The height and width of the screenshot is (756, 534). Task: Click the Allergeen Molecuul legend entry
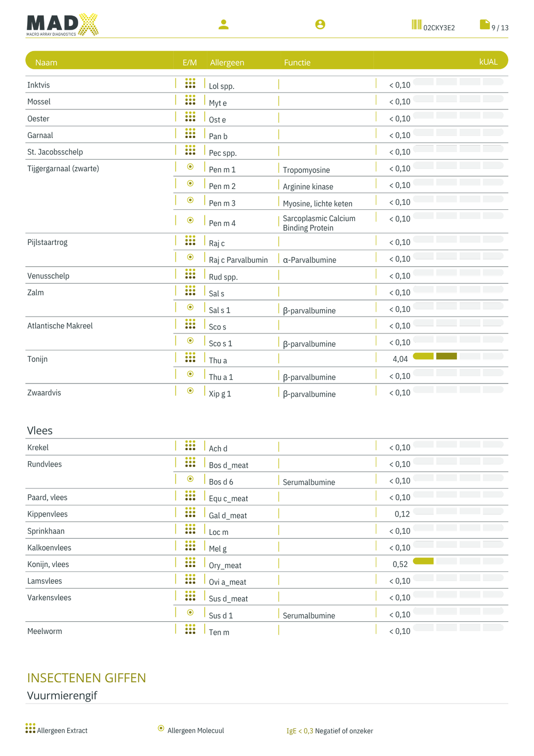pyautogui.click(x=190, y=730)
